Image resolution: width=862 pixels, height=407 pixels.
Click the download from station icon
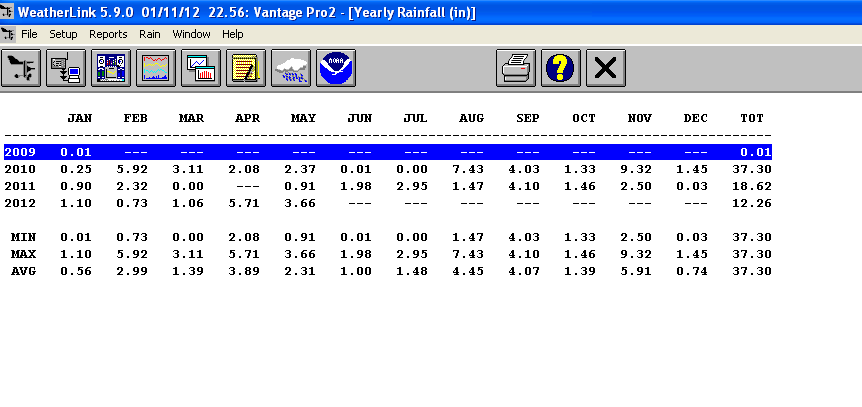tap(66, 68)
